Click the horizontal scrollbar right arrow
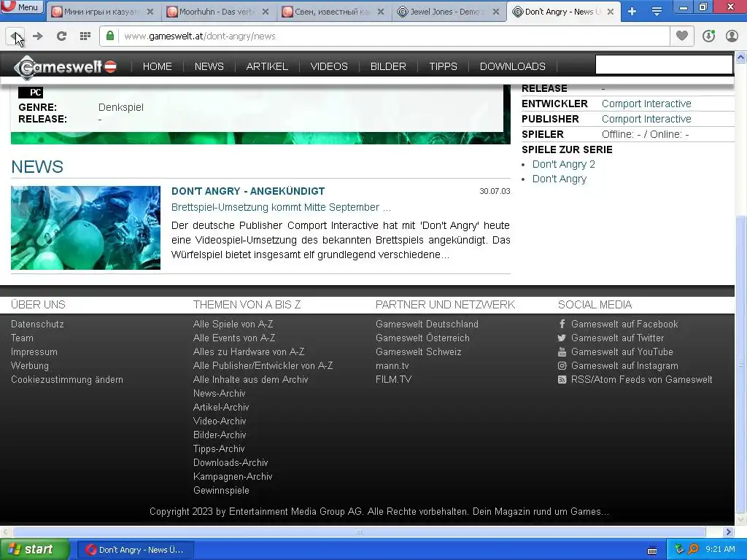Screen dimensions: 747x560 (x=728, y=532)
